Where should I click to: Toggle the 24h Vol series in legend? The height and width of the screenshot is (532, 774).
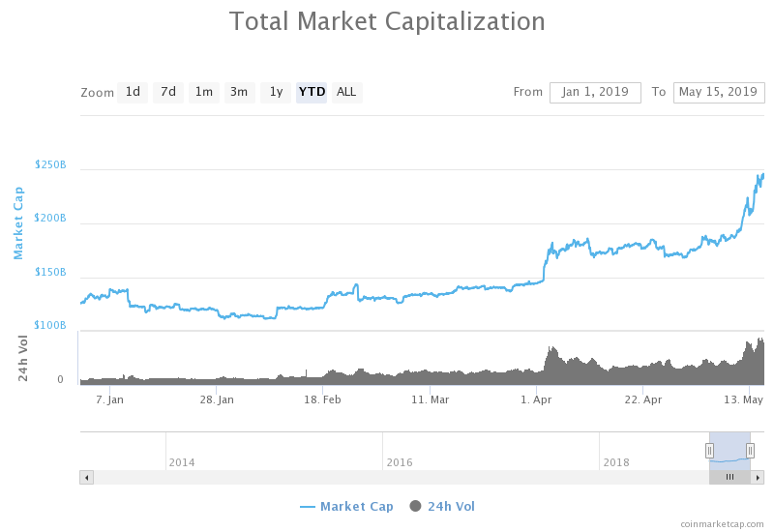[x=442, y=506]
